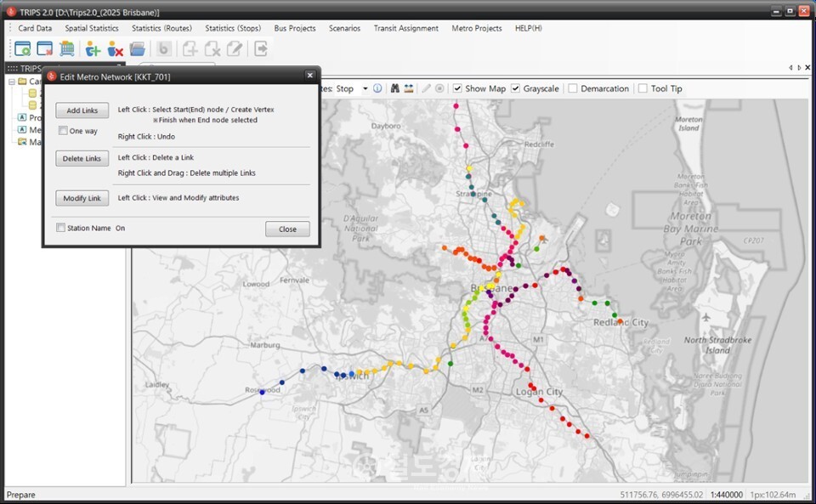The width and height of the screenshot is (816, 504).
Task: Click the icon right of the binoculars
Action: [x=409, y=88]
